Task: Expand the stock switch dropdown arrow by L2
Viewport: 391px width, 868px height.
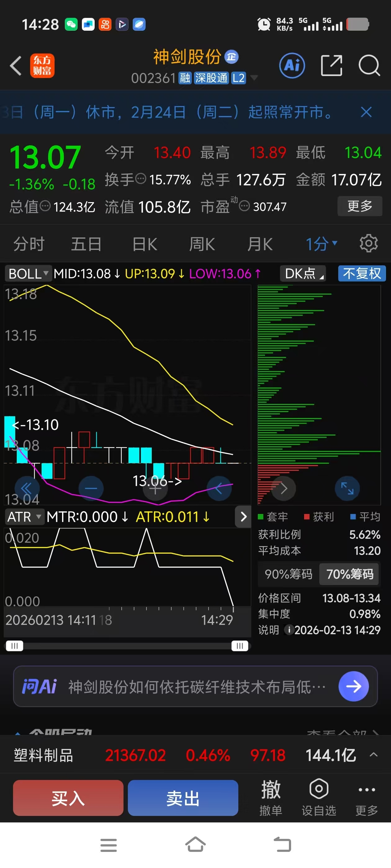Action: (254, 78)
